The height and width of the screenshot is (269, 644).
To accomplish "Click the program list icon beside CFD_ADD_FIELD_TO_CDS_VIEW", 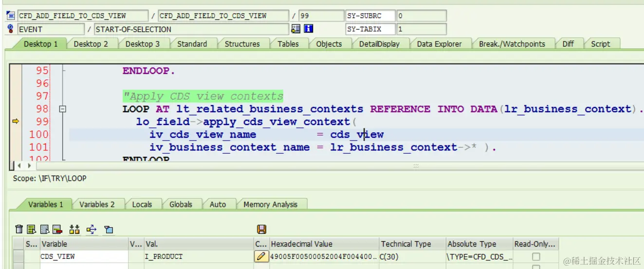I will point(11,16).
